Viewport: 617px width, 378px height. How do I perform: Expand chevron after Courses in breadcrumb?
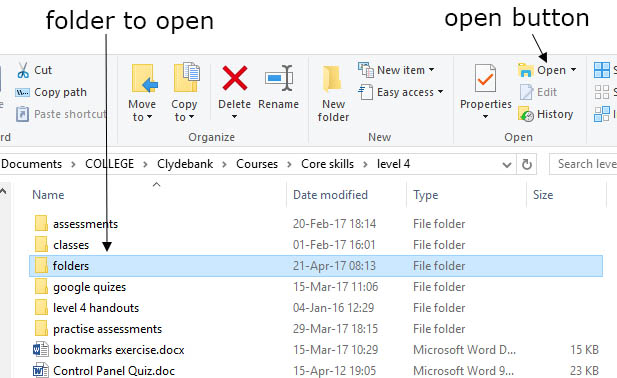(x=289, y=164)
